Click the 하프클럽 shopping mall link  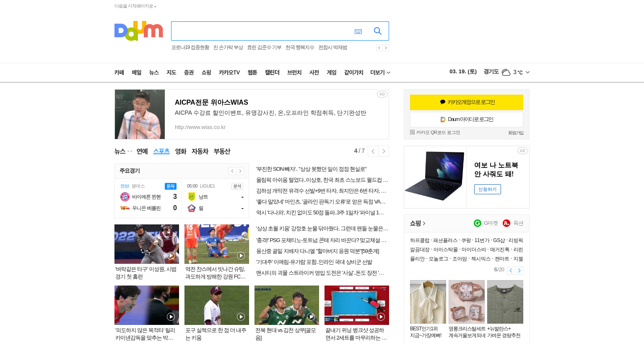[x=420, y=240]
